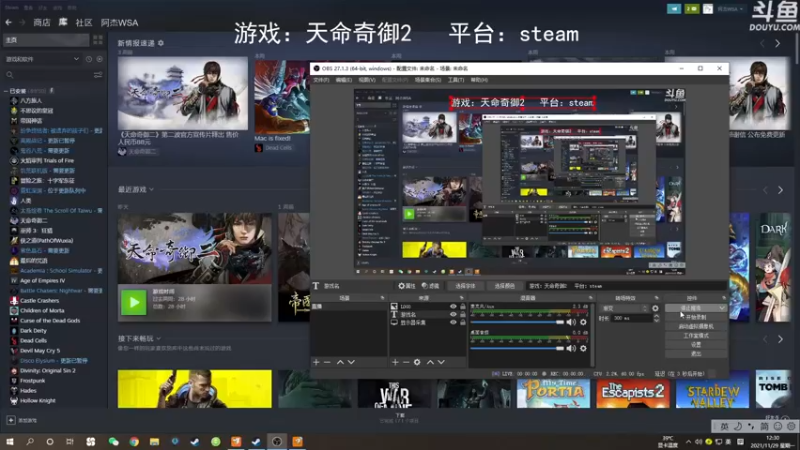The height and width of the screenshot is (450, 800).
Task: Go back with Steam back arrow
Action: pyautogui.click(x=9, y=22)
